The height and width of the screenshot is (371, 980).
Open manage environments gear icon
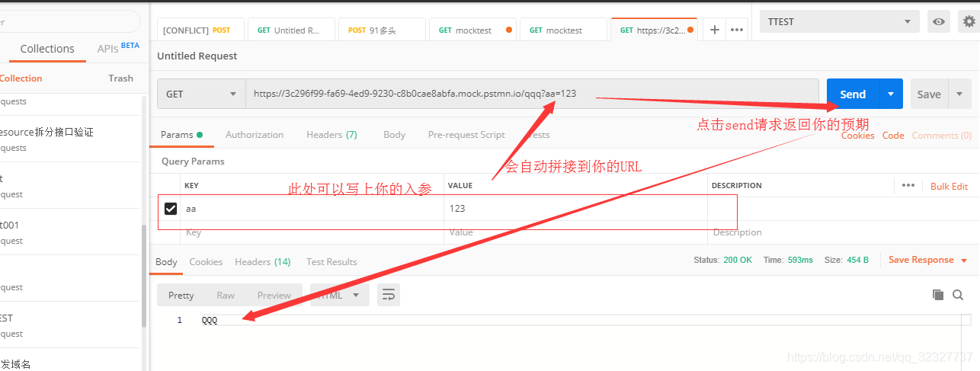(x=969, y=22)
